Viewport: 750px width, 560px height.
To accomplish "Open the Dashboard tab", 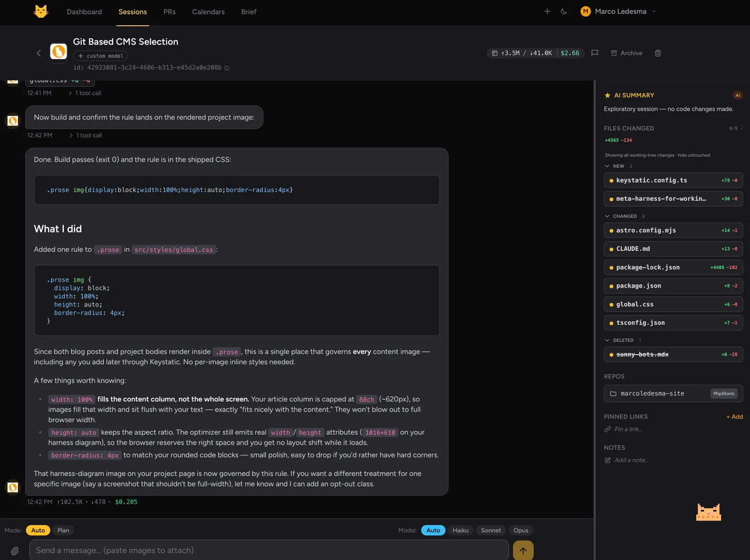I will coord(85,12).
